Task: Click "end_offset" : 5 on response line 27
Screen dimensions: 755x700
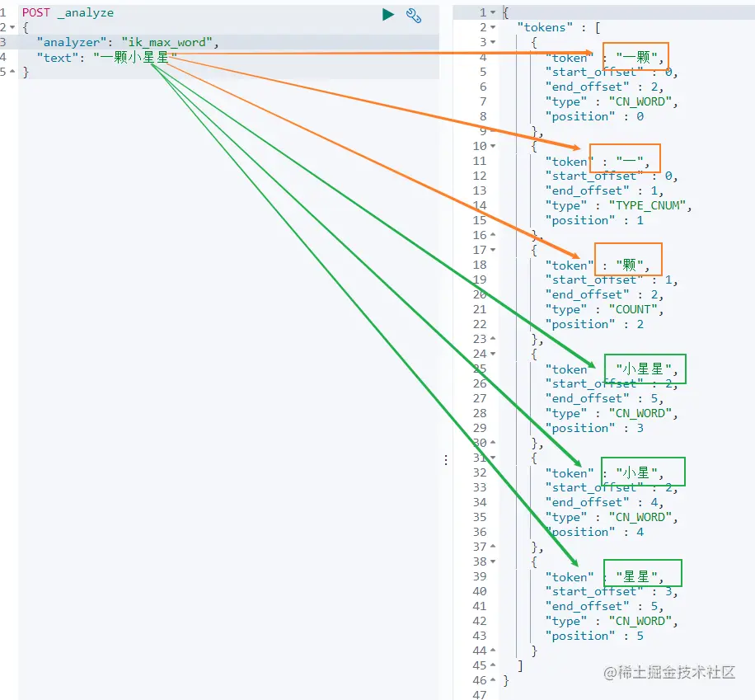Action: (x=604, y=399)
